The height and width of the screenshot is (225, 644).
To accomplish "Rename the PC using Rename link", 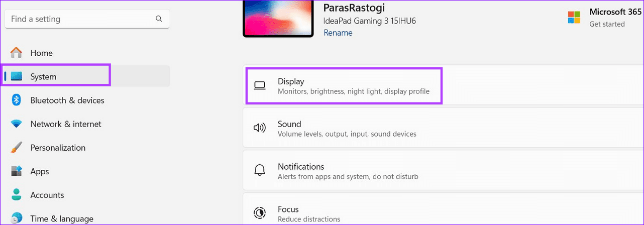I will [x=338, y=33].
